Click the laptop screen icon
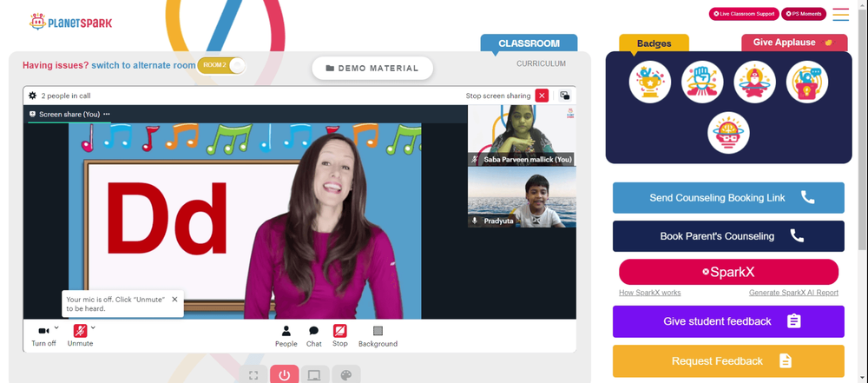This screenshot has width=868, height=383. [x=315, y=375]
